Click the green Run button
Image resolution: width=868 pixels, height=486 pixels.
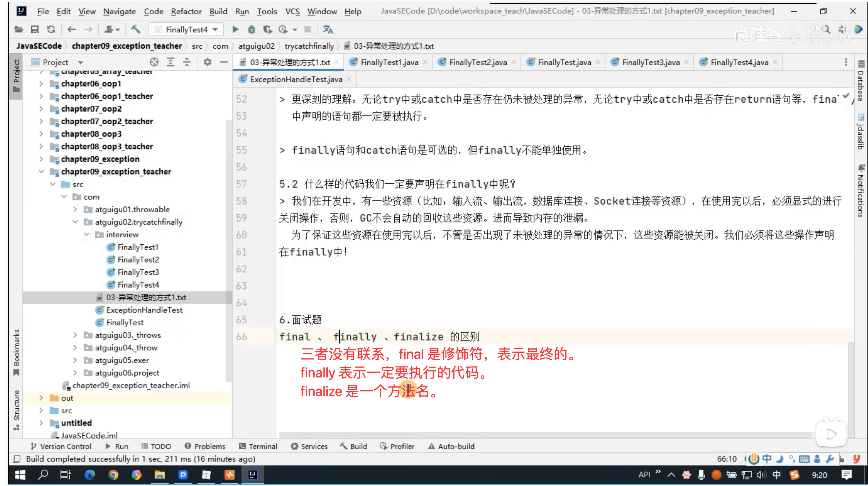point(235,30)
